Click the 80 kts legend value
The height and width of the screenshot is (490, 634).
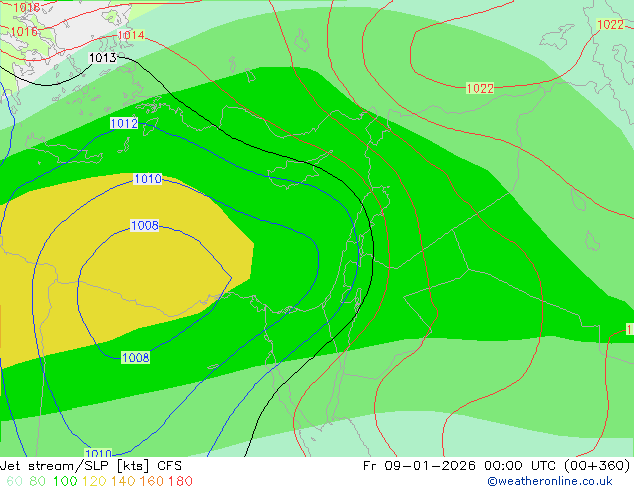(x=37, y=481)
